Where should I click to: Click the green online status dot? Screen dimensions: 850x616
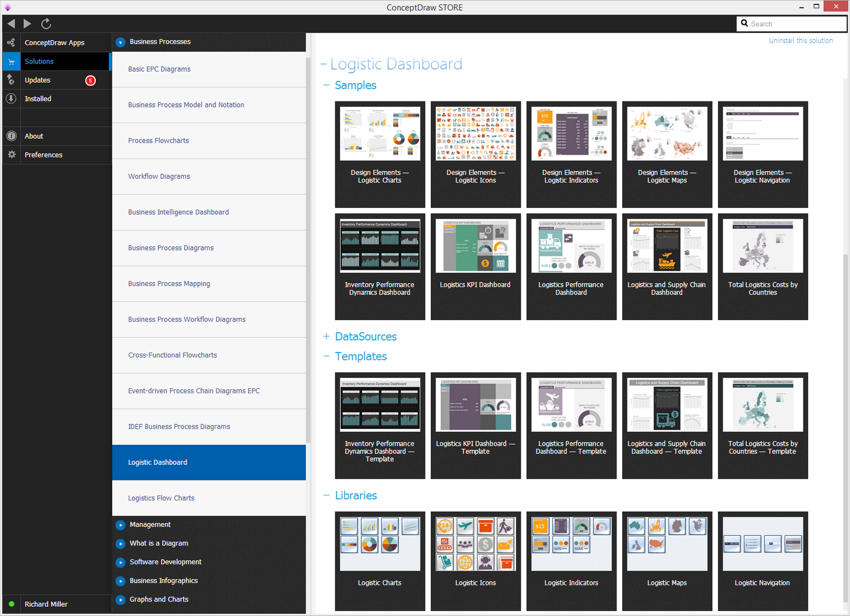click(11, 604)
